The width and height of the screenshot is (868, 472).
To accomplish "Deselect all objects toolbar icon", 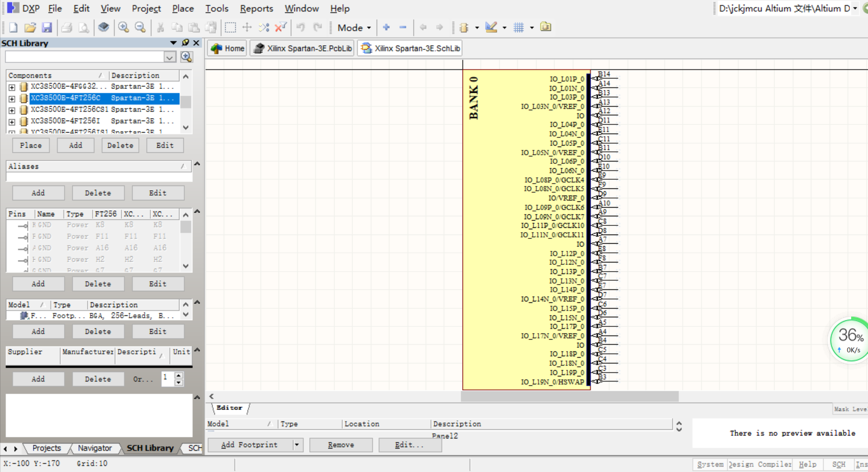I will [x=264, y=27].
